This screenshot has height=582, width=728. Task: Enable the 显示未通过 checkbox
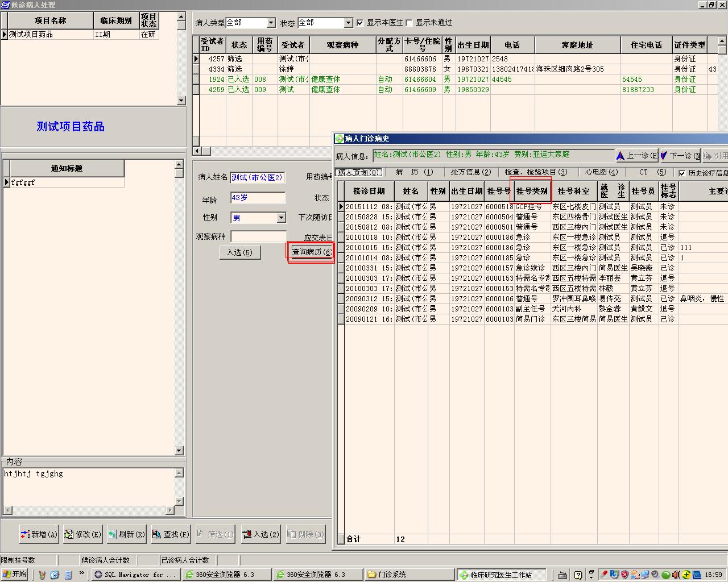click(x=409, y=23)
